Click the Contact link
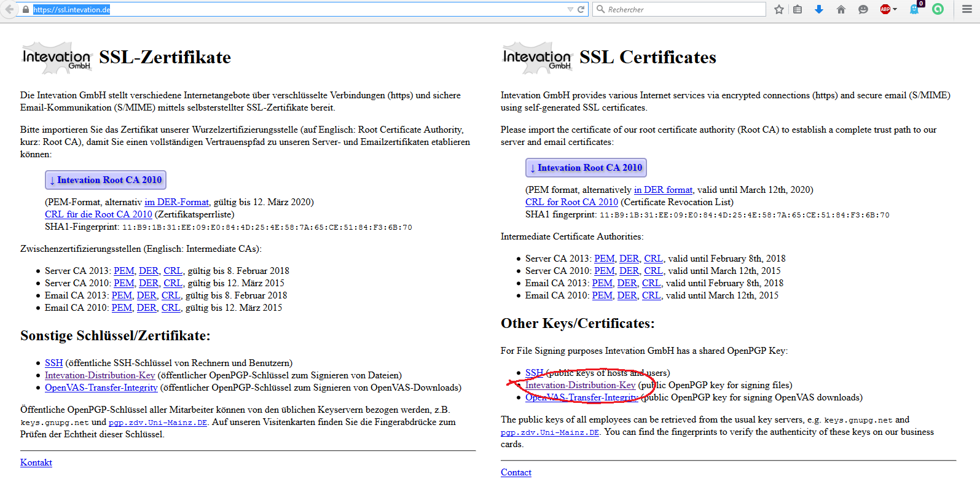Viewport: 980px width, 503px height. pyautogui.click(x=516, y=472)
